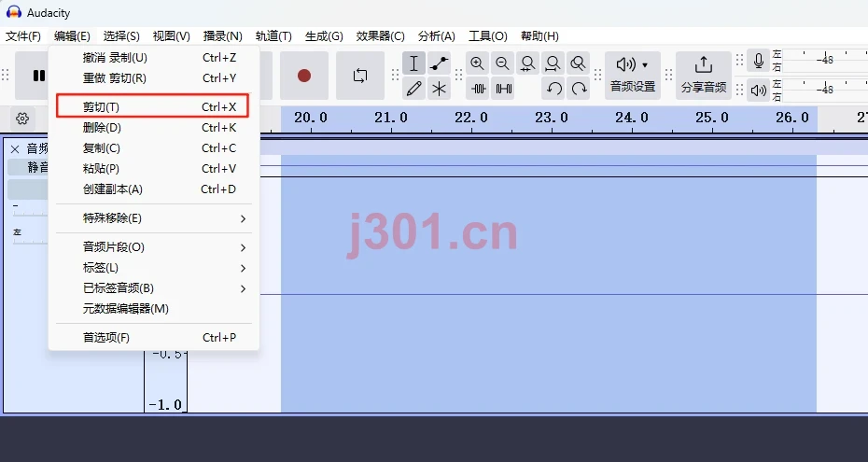Click the 分享音频 share audio button
This screenshot has width=868, height=462.
click(704, 76)
